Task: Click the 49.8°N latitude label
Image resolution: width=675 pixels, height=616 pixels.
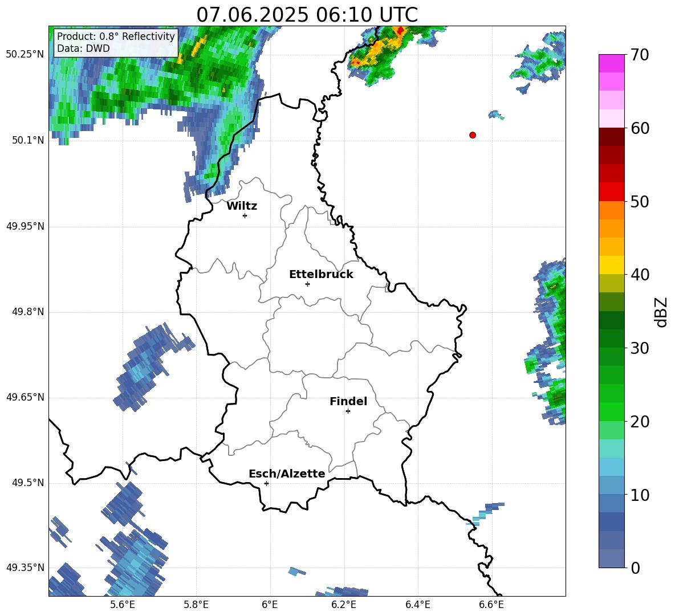Action: point(29,312)
